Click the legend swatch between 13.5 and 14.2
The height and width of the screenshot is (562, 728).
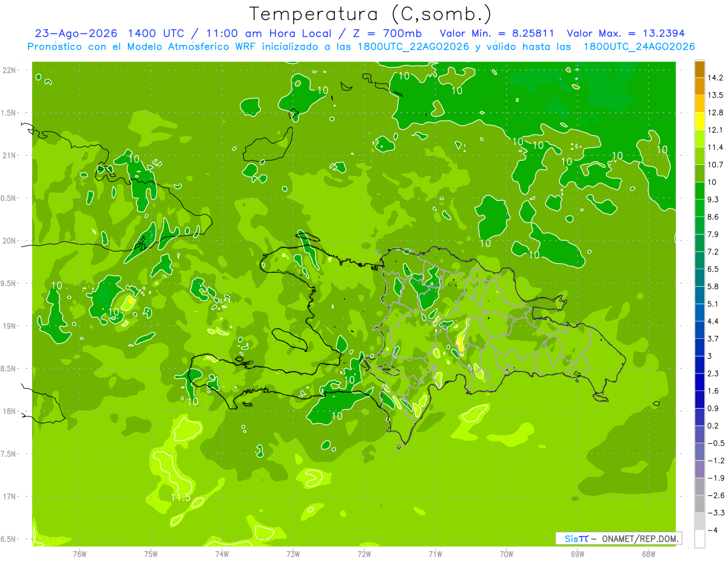[699, 86]
